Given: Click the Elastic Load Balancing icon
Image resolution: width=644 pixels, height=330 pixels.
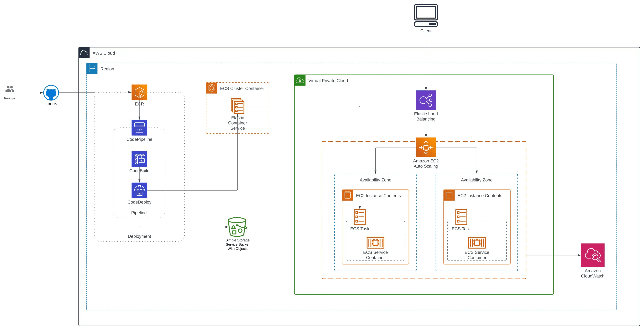Looking at the screenshot, I should coord(426,100).
